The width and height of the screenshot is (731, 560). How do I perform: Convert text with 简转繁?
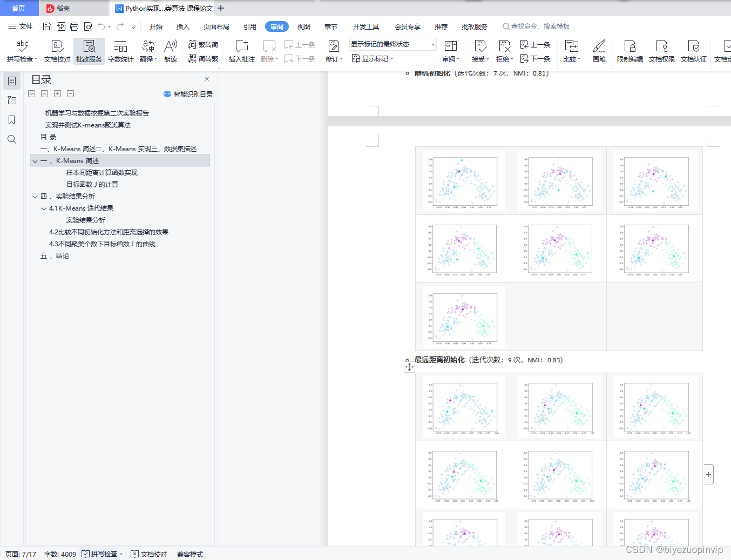coord(203,59)
